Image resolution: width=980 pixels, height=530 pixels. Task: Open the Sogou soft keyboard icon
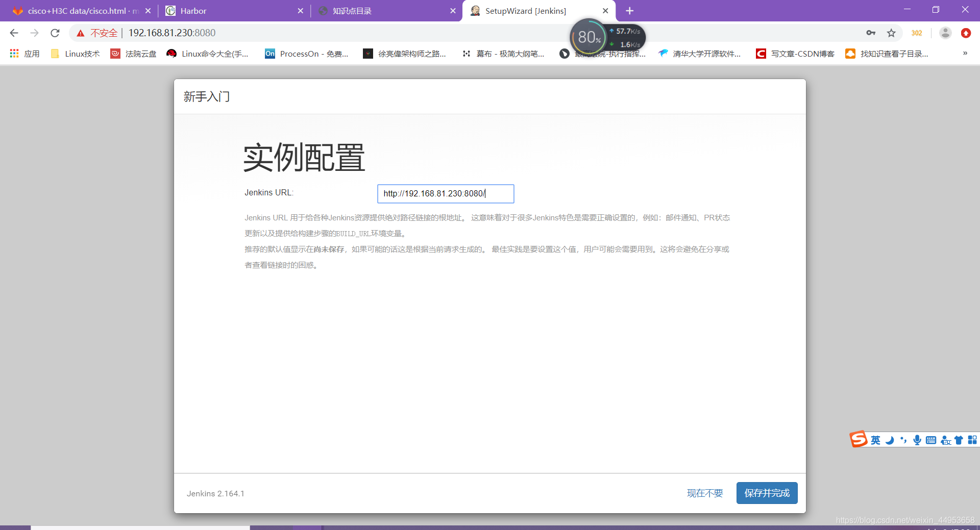click(x=931, y=440)
